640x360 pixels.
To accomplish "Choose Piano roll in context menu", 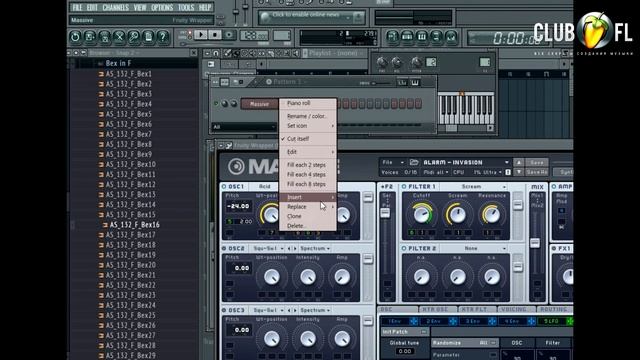I will pyautogui.click(x=308, y=103).
